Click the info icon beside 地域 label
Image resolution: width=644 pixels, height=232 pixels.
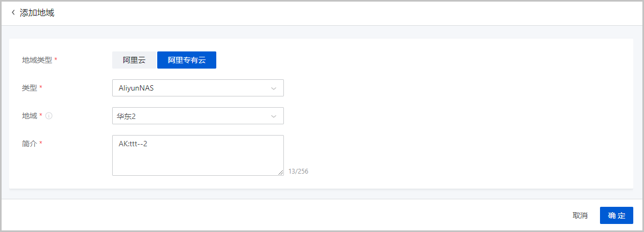pos(48,116)
